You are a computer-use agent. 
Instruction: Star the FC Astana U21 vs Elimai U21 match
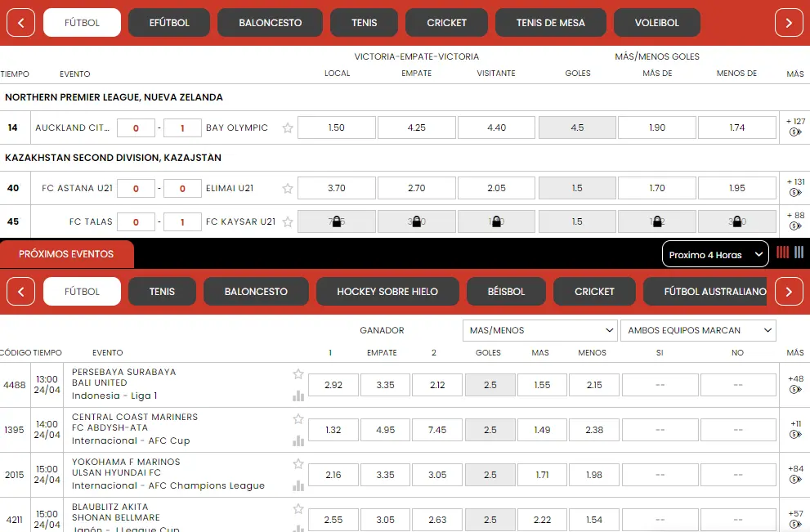pos(288,189)
